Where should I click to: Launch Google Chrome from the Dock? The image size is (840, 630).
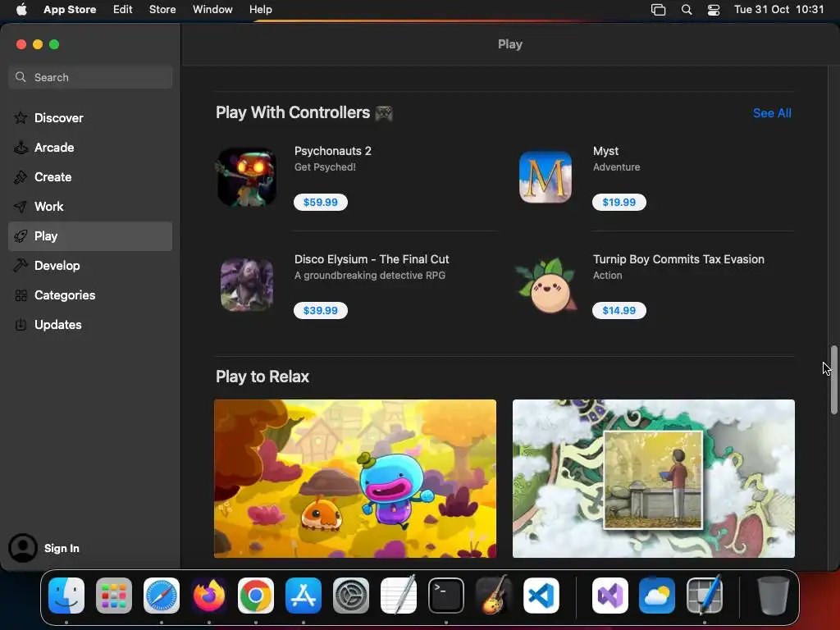pyautogui.click(x=256, y=596)
